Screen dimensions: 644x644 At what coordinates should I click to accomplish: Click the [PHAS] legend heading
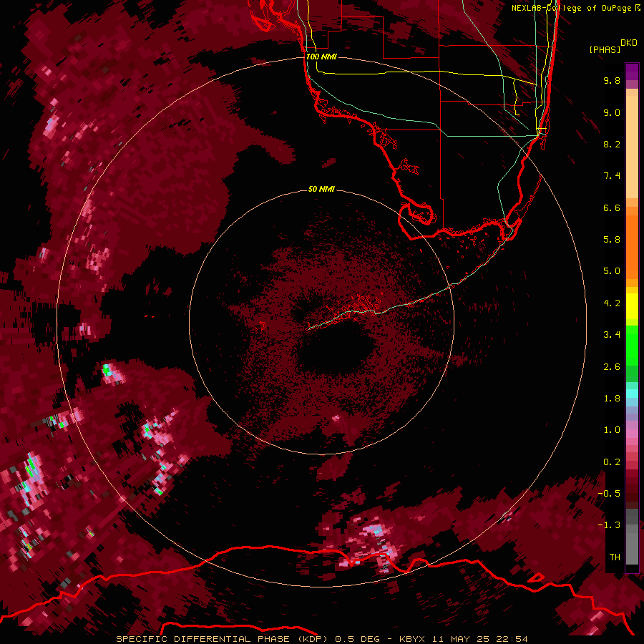point(605,49)
